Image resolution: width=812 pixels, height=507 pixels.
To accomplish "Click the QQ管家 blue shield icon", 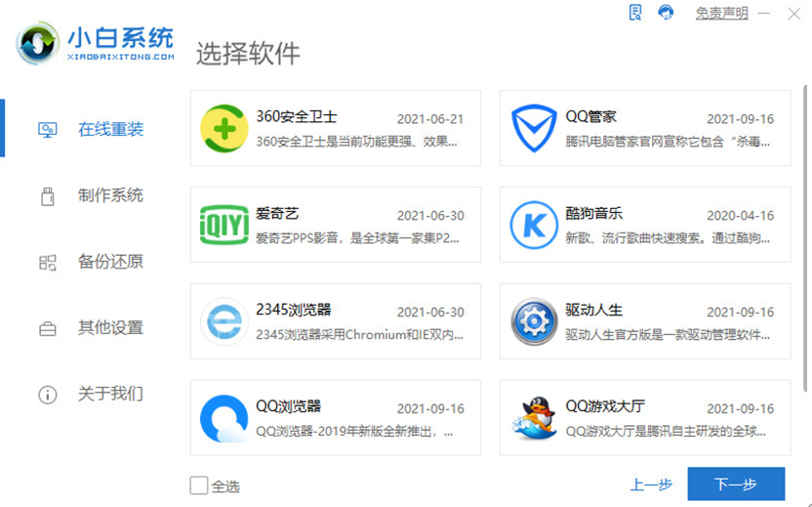I will [x=534, y=128].
